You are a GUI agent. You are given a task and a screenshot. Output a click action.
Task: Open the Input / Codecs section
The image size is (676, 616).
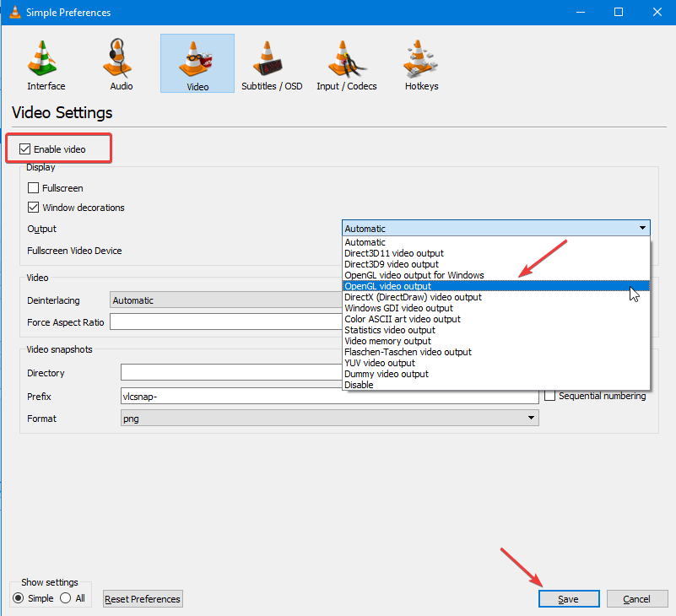coord(346,63)
